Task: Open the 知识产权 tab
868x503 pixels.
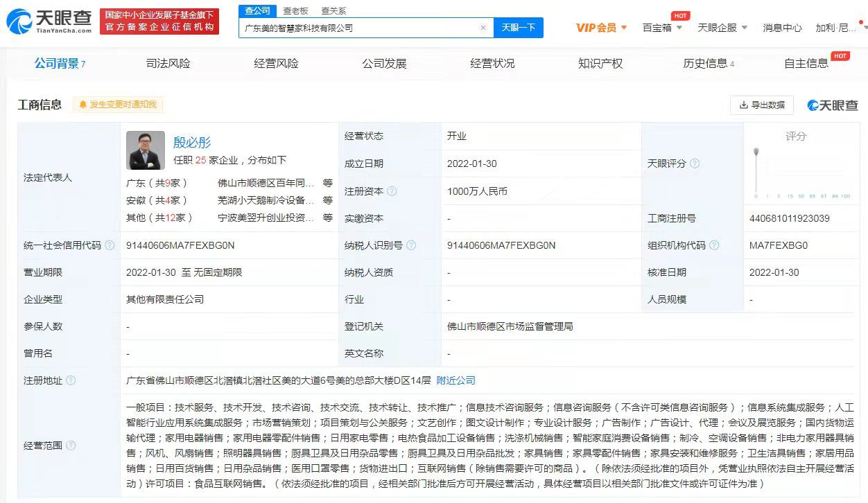Action: (600, 64)
